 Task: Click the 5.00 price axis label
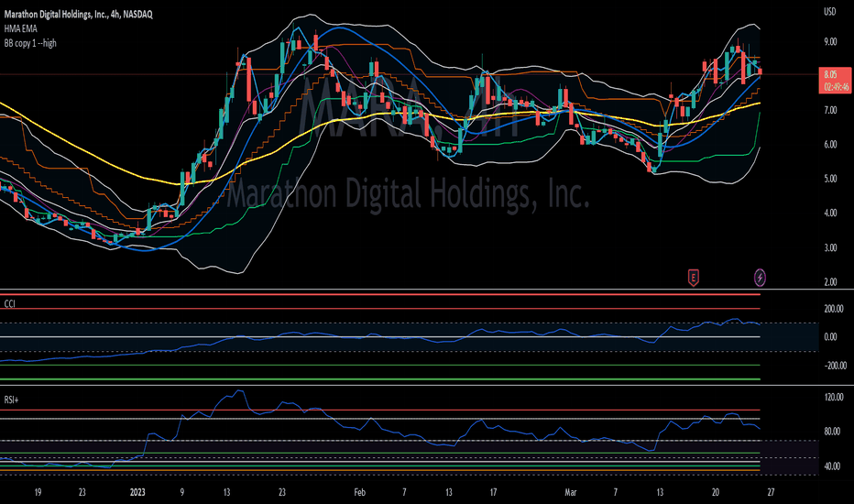[x=830, y=179]
